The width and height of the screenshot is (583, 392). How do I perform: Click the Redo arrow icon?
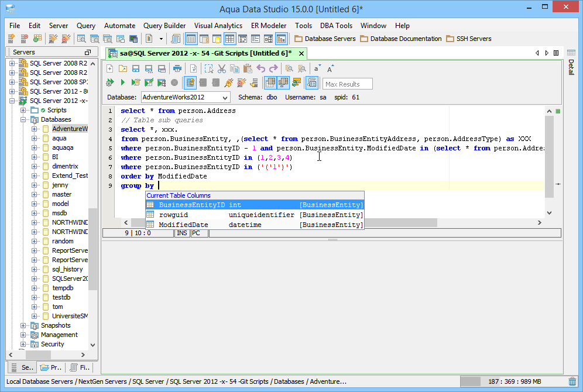(273, 68)
